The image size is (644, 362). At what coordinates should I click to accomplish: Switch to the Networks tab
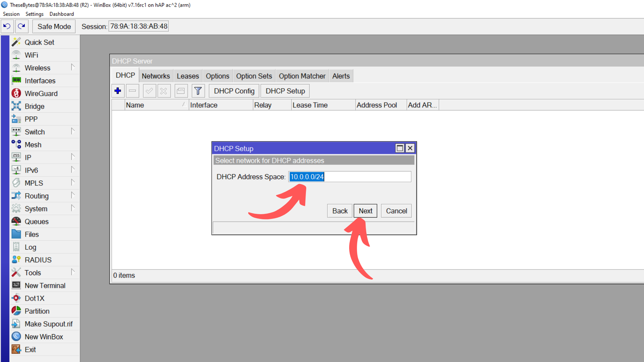(156, 76)
